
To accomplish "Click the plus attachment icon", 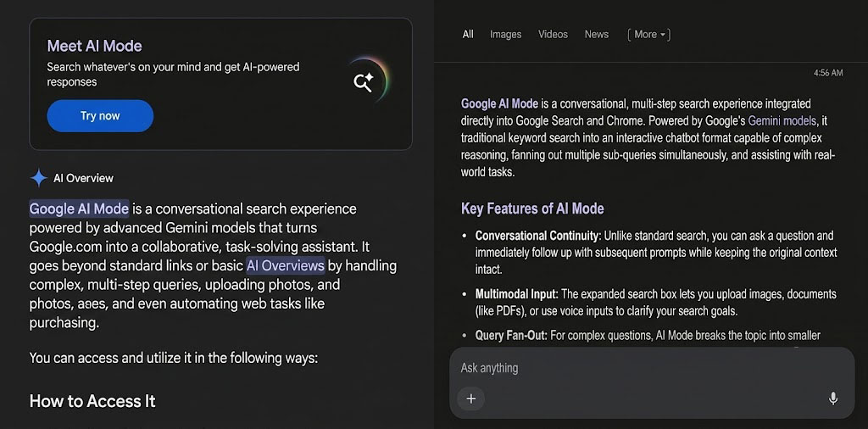I will click(471, 398).
